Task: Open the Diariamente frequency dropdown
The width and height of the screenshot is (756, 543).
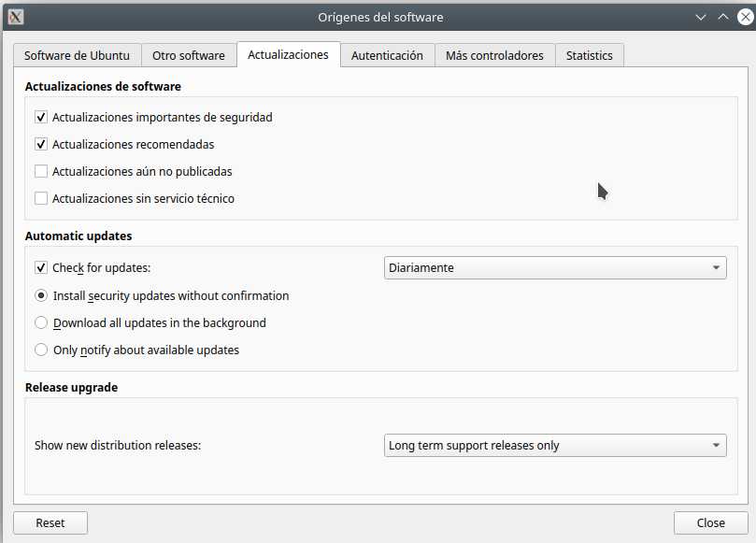Action: 555,268
